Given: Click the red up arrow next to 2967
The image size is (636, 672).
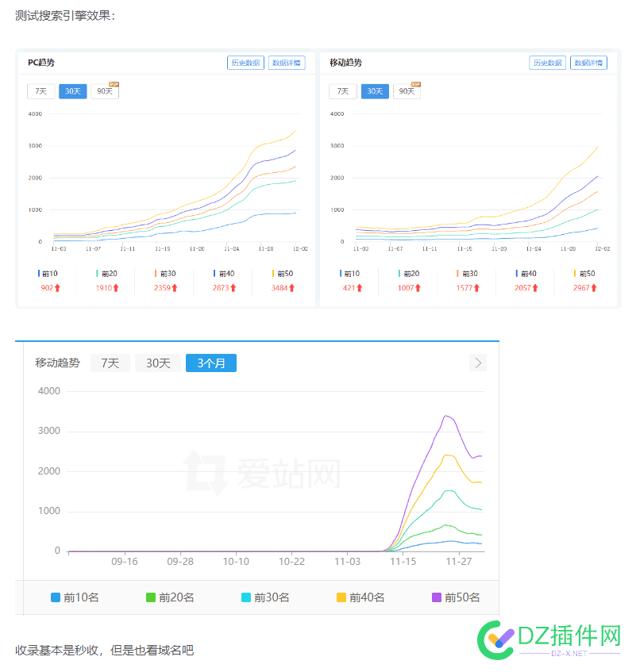Looking at the screenshot, I should [x=594, y=288].
